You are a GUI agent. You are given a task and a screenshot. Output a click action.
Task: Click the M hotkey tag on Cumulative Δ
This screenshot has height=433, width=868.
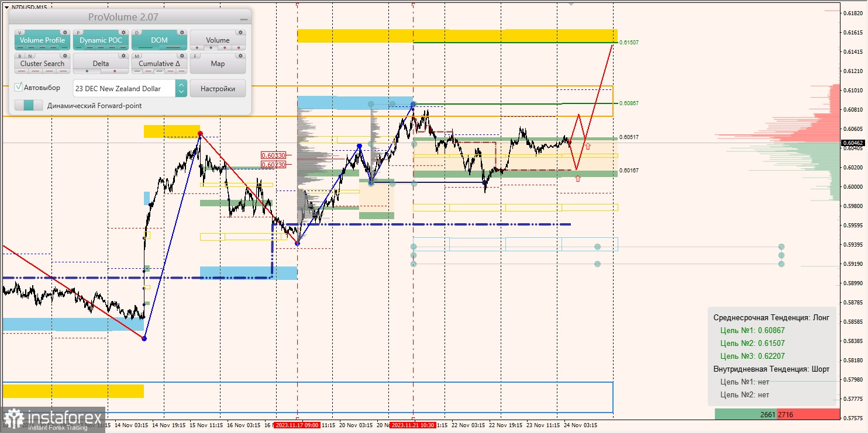(x=137, y=57)
